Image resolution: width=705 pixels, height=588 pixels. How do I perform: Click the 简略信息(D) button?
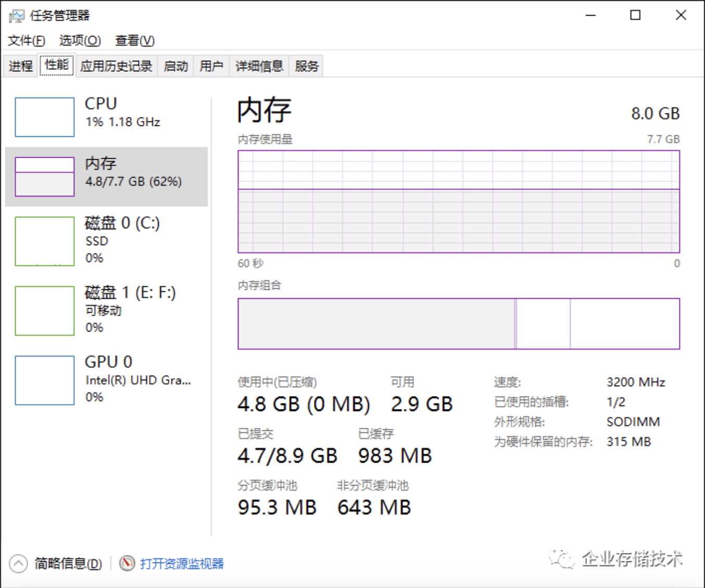coord(68,564)
